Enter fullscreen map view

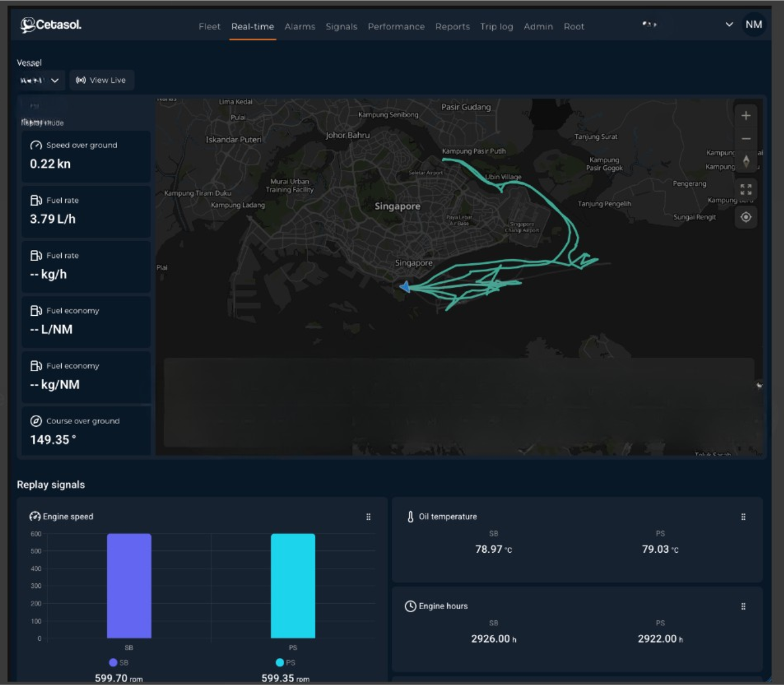click(x=746, y=189)
